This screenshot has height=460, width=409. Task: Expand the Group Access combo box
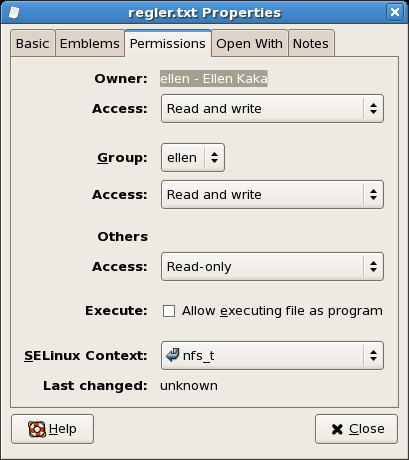point(272,195)
